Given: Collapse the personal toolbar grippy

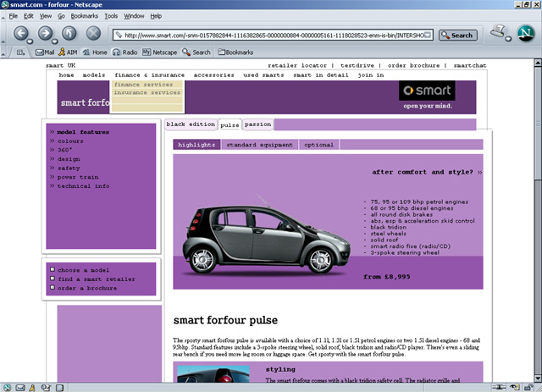Looking at the screenshot, I should tap(3, 52).
